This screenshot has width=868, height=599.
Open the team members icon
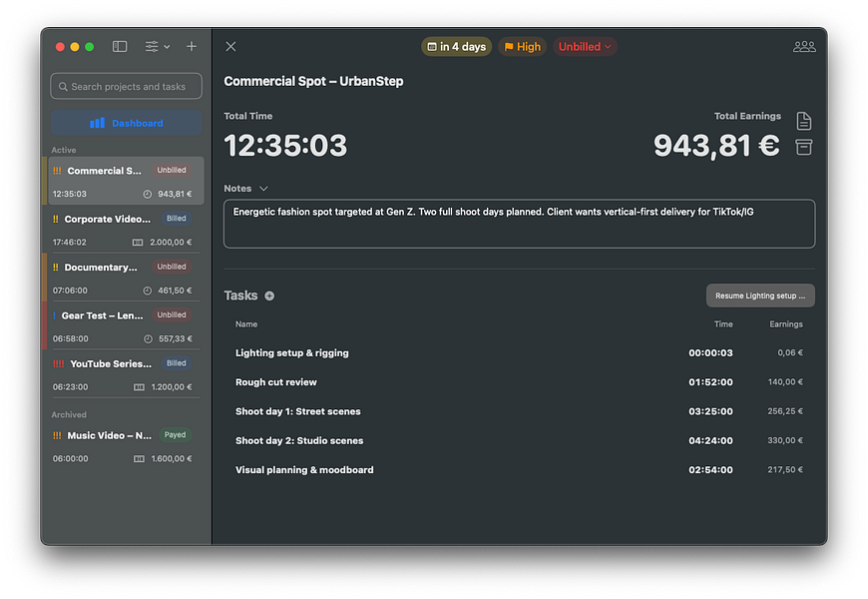804,47
